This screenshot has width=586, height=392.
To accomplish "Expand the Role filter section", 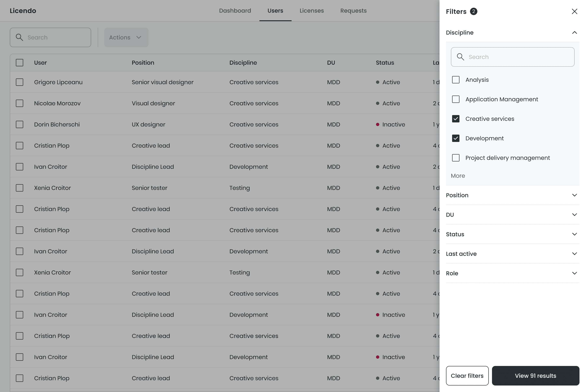I will tap(574, 273).
